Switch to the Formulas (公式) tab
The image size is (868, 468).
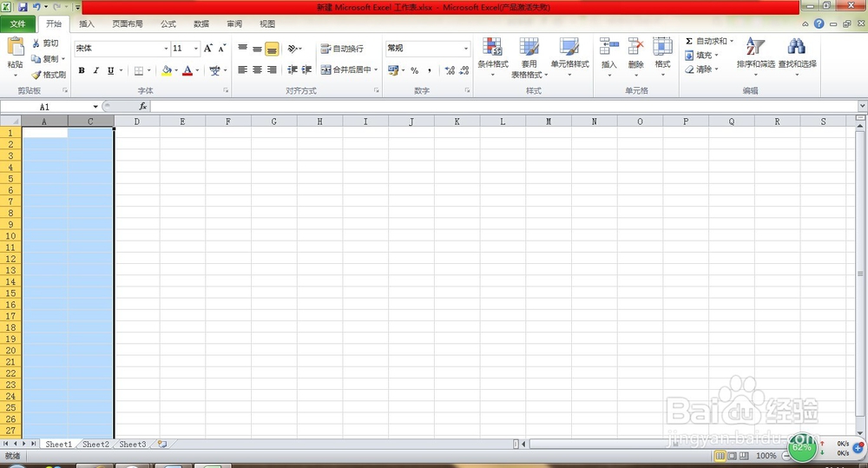point(168,23)
